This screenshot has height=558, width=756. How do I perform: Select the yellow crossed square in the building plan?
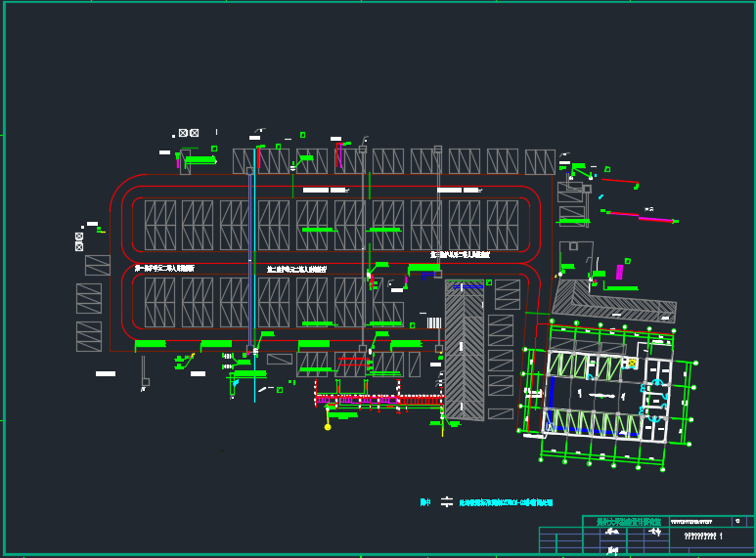(632, 364)
